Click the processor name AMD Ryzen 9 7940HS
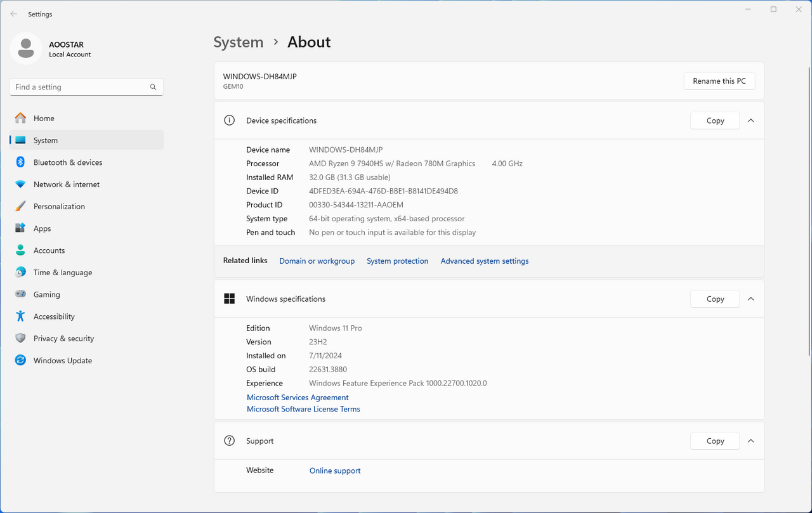Screen dimensions: 812x513 [x=392, y=164]
